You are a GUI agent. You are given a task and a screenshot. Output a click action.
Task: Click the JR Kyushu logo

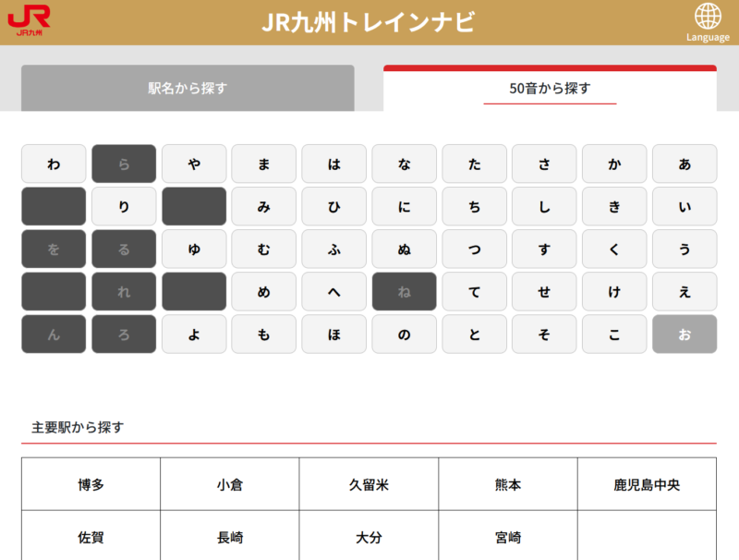(29, 21)
